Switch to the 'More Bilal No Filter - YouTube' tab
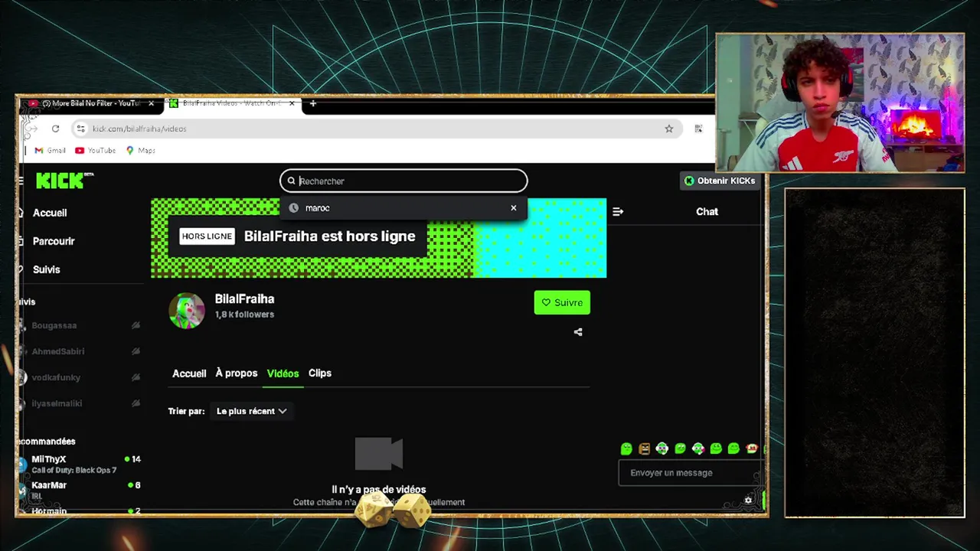This screenshot has height=551, width=980. pos(92,103)
